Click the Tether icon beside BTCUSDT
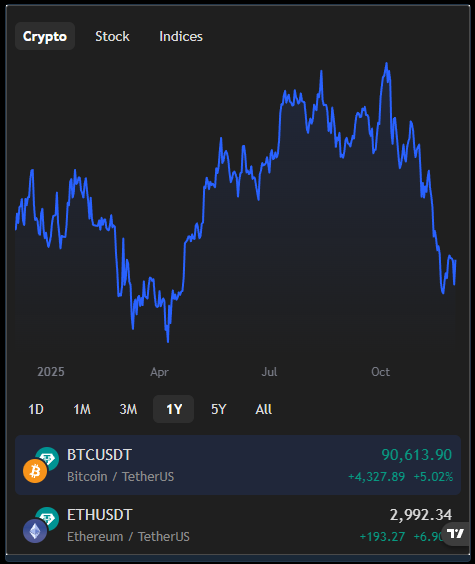Screen dimensions: 475x564 [49, 457]
